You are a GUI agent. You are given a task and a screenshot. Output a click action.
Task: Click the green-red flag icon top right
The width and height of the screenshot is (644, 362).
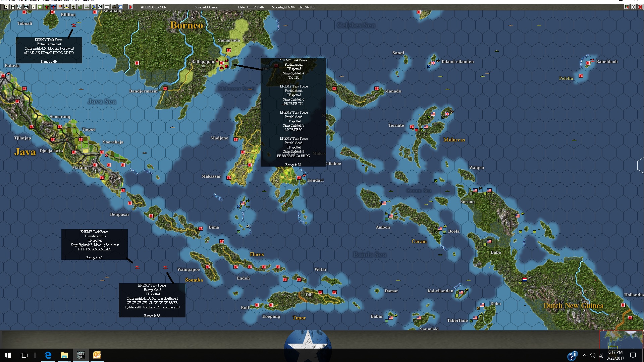click(x=627, y=7)
